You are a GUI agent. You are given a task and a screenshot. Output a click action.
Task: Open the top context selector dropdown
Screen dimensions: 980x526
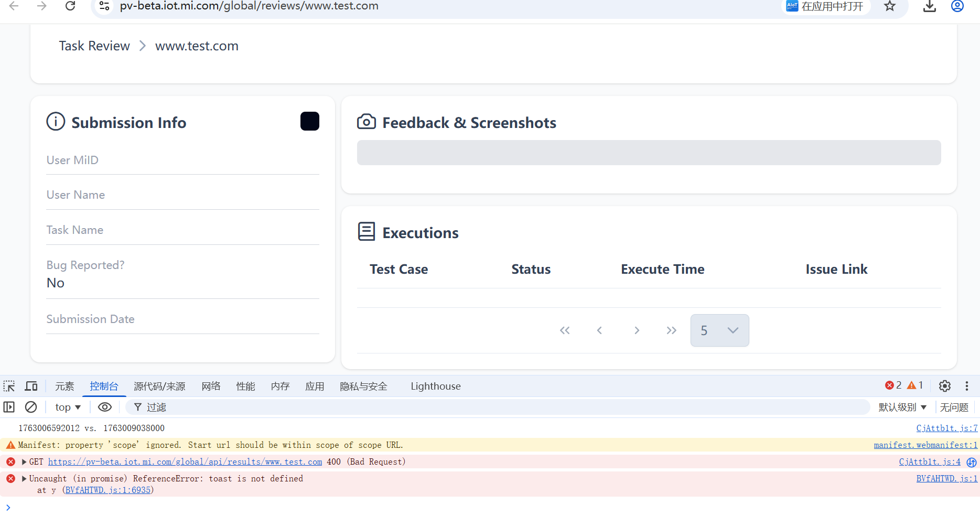click(68, 407)
